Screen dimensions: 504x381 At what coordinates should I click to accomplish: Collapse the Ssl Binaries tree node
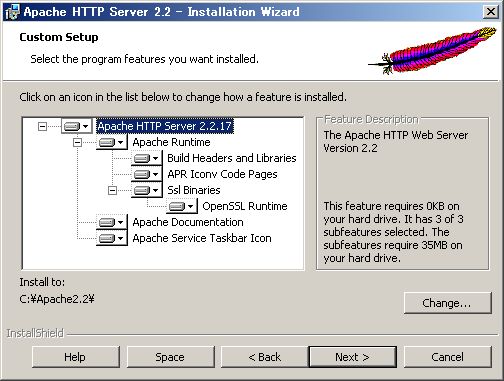[112, 190]
